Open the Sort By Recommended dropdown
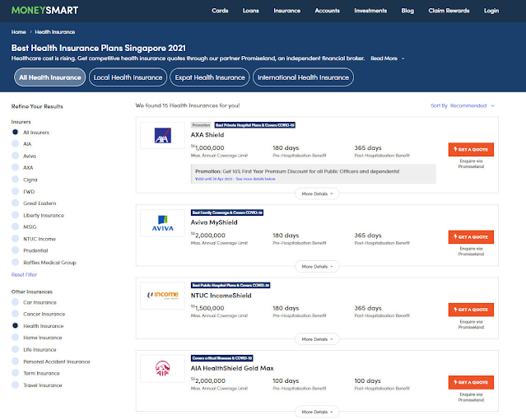This screenshot has width=526, height=420. tap(463, 105)
